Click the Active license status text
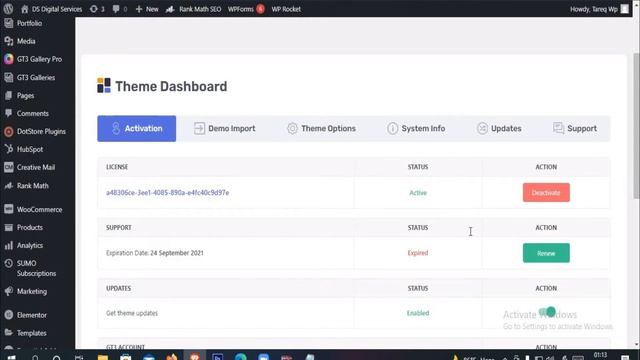 [x=418, y=193]
